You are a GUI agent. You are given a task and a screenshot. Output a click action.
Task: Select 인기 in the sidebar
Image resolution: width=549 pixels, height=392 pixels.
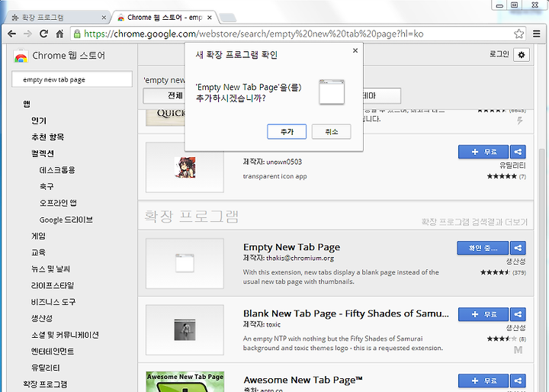[x=39, y=120]
